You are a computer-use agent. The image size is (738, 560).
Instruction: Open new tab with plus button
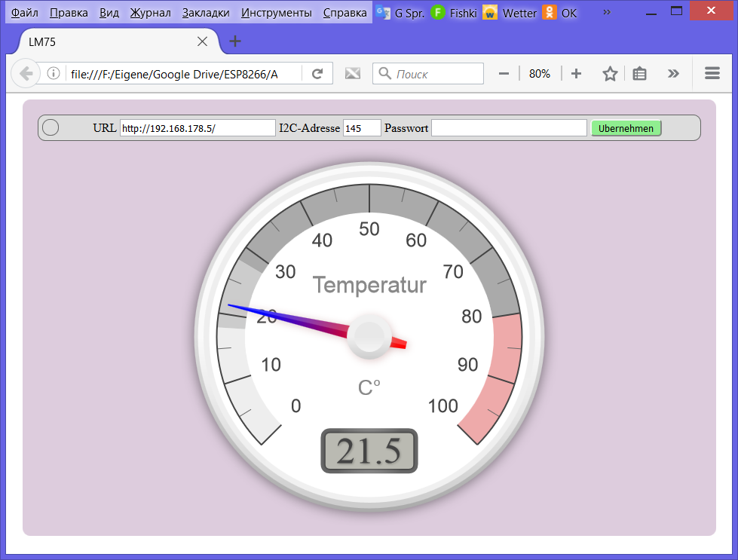click(235, 41)
